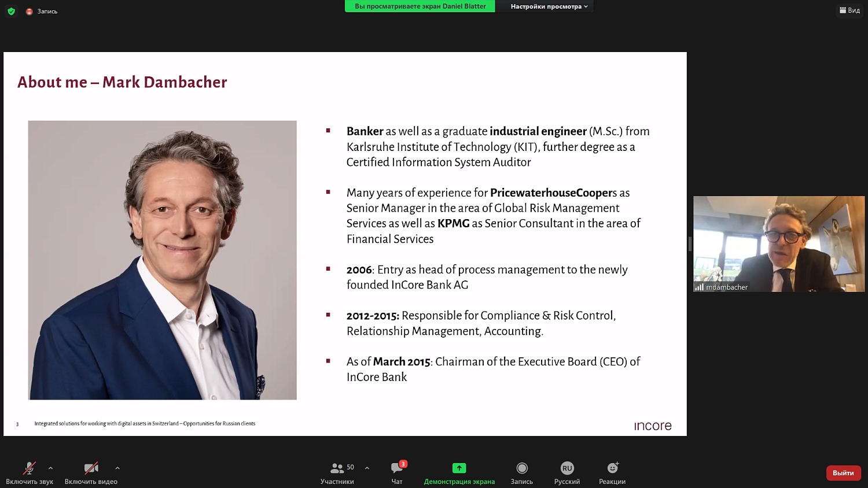This screenshot has width=868, height=488.
Task: Open the Чат chat panel
Action: point(397,472)
